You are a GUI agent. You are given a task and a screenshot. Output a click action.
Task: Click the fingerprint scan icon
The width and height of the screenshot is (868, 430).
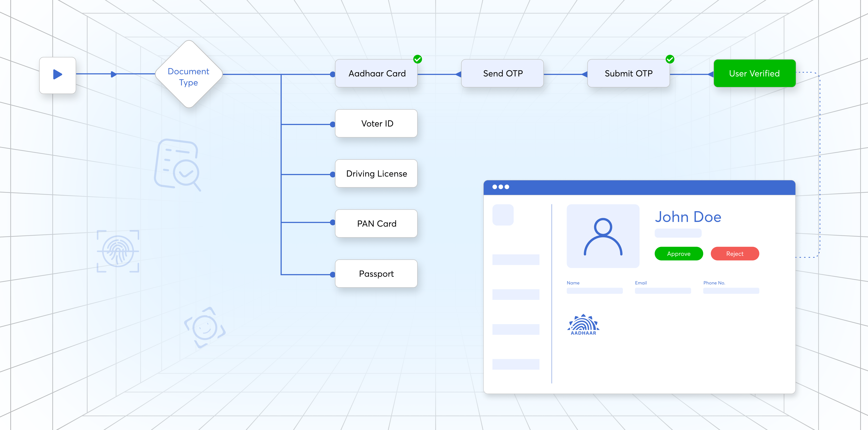[x=118, y=251]
